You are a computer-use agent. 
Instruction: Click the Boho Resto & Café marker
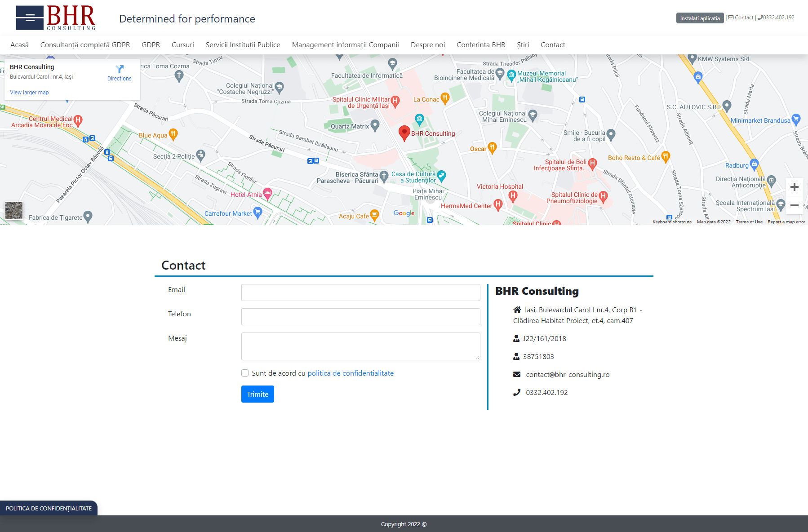coord(666,157)
